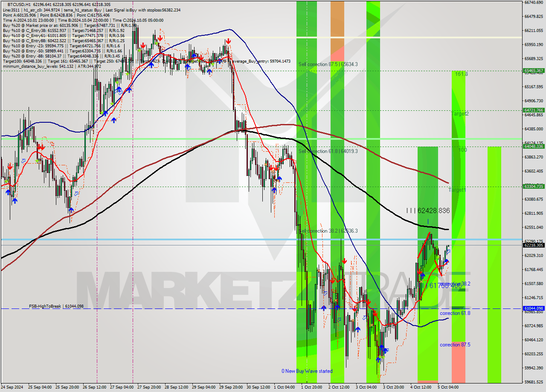This screenshot has width=546, height=392.
Task: Select the '161.8' Fibonacci level label
Action: point(461,74)
